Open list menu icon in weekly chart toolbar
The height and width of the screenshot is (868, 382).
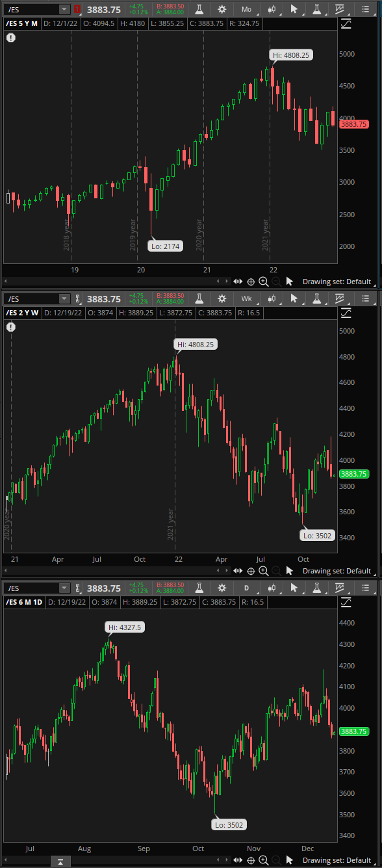pos(364,298)
